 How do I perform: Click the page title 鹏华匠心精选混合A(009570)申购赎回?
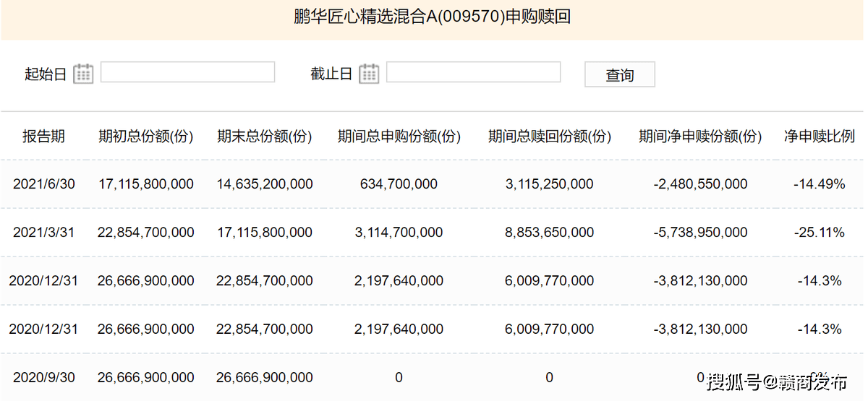[433, 17]
